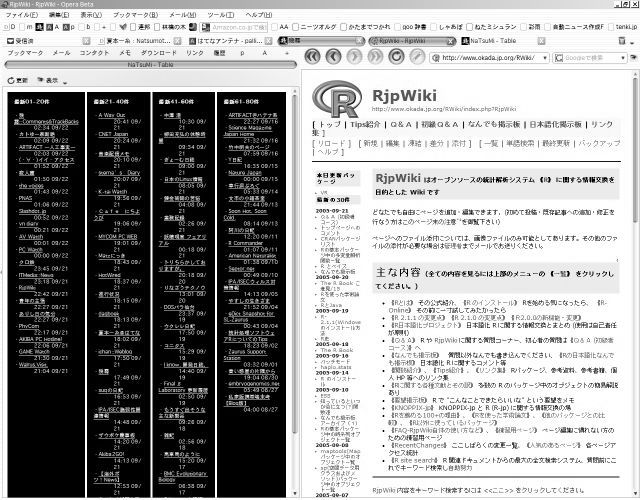Viewport: 640px width, 500px height.
Task: Open the コンタクト panel tab
Action: coord(94,53)
